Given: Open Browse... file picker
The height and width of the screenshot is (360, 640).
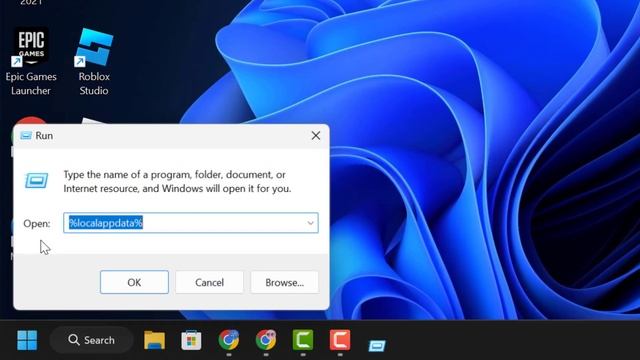Looking at the screenshot, I should (x=284, y=282).
